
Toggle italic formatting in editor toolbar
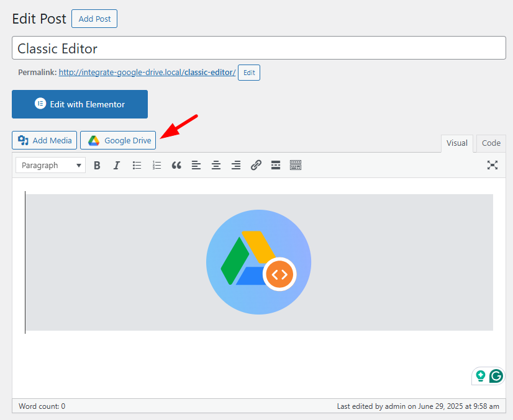click(117, 166)
